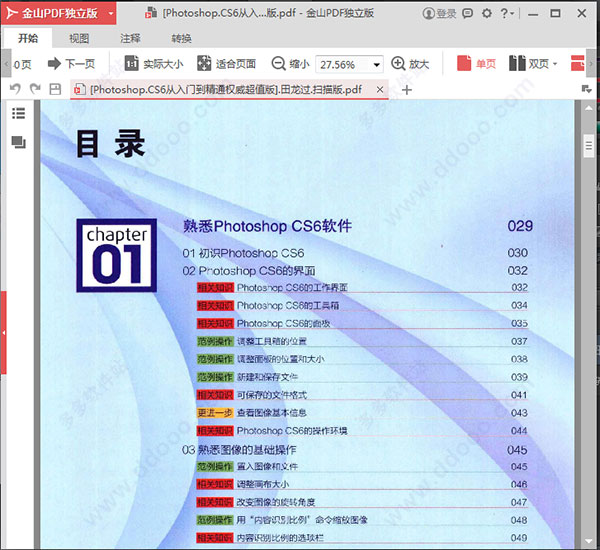
Task: Click the 放大 zoom in button
Action: click(410, 64)
